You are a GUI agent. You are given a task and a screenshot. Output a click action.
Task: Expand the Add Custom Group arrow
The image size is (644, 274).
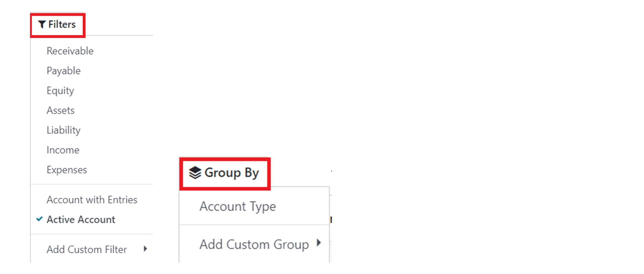point(319,243)
